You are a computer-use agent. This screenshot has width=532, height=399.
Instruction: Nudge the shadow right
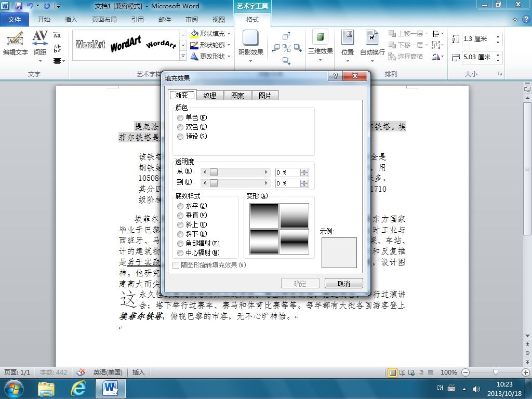[x=298, y=48]
